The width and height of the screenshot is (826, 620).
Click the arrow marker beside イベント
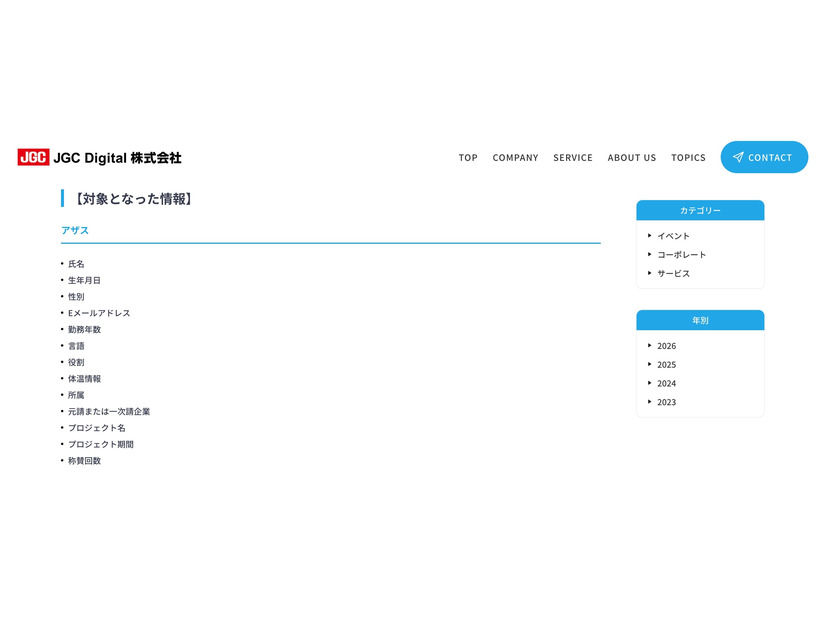(650, 235)
